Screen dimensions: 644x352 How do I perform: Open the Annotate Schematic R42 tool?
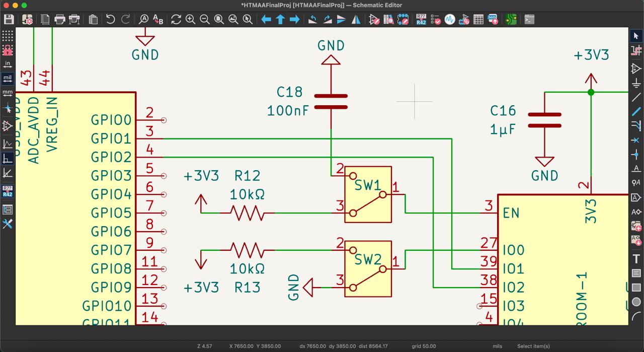(x=421, y=20)
